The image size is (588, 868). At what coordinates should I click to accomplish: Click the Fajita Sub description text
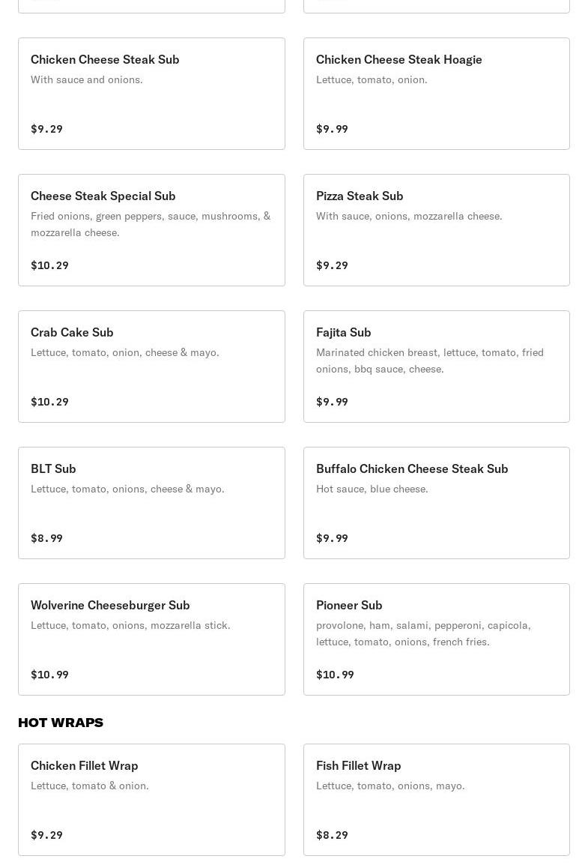(430, 361)
